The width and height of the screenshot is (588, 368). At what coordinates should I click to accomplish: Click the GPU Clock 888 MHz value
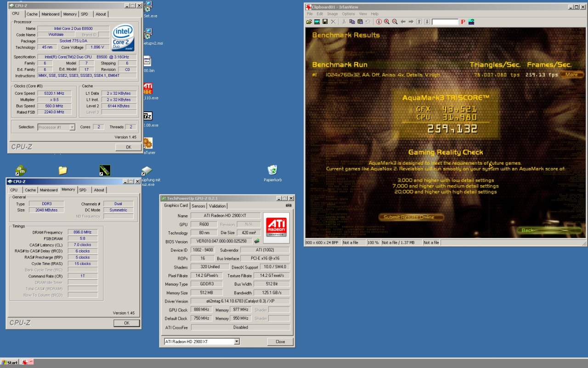point(202,310)
